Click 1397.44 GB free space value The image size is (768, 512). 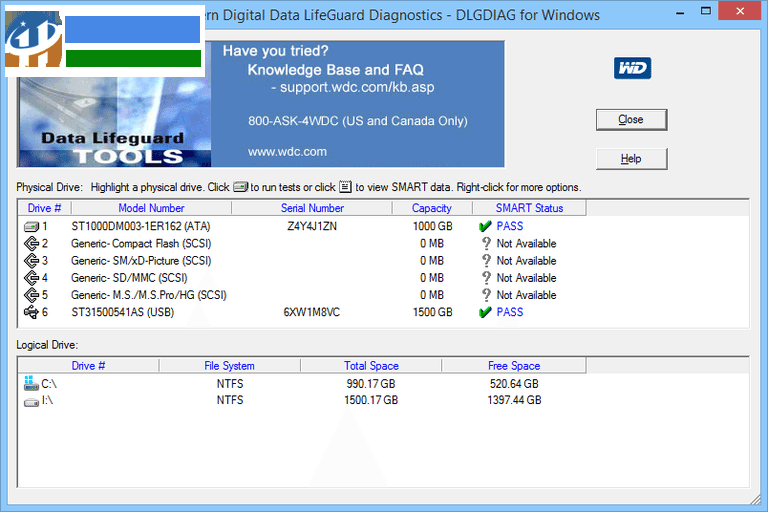pos(514,400)
